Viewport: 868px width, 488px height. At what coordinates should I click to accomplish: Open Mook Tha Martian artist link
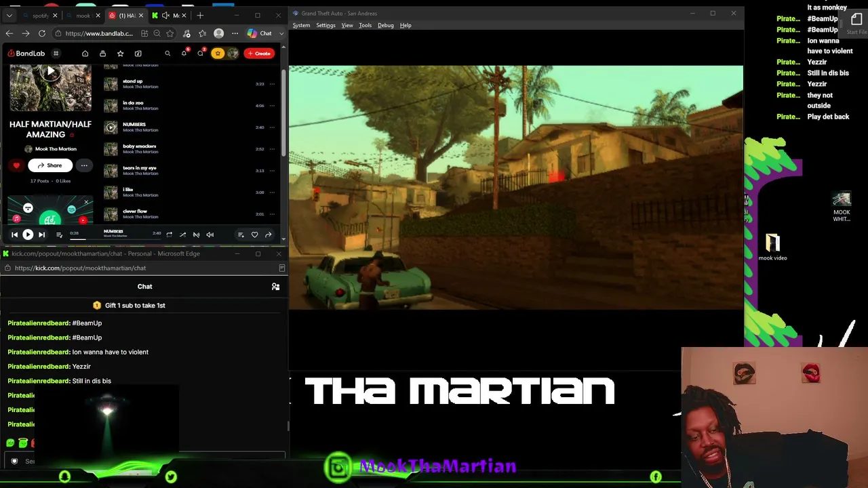pos(56,149)
